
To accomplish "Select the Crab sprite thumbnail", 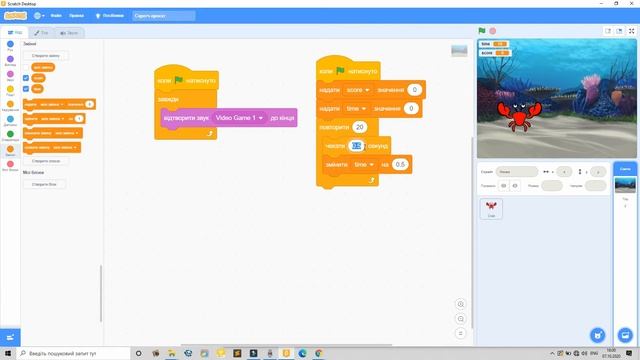I will (x=491, y=209).
